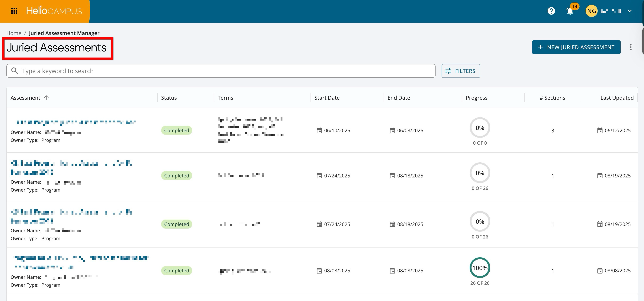Click New Juried Assessment button
The height and width of the screenshot is (301, 644).
pyautogui.click(x=576, y=47)
